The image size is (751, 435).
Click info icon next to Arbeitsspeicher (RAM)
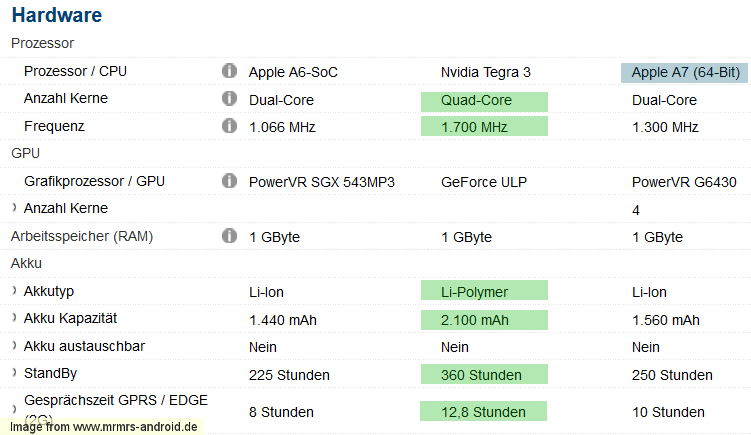(229, 236)
